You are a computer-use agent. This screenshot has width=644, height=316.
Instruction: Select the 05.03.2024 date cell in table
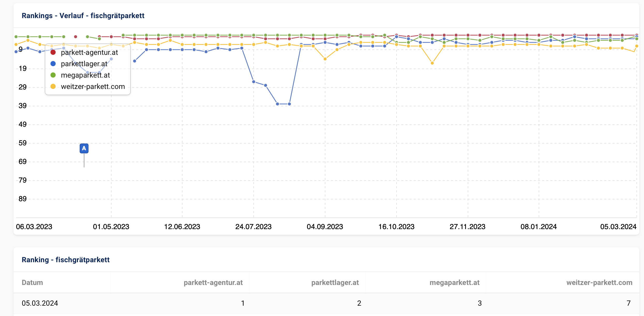(x=40, y=303)
